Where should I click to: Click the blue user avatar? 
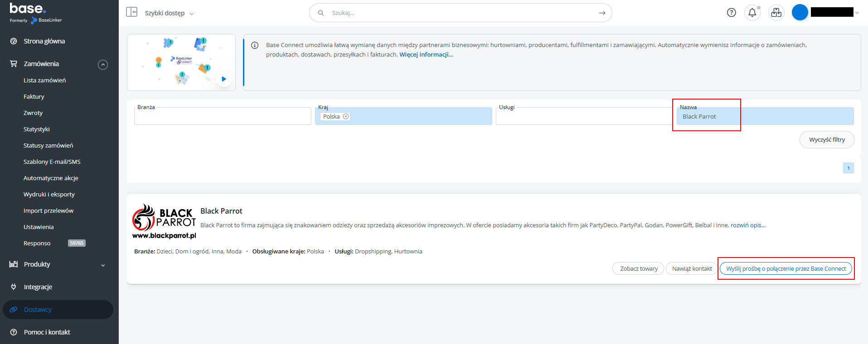(800, 12)
